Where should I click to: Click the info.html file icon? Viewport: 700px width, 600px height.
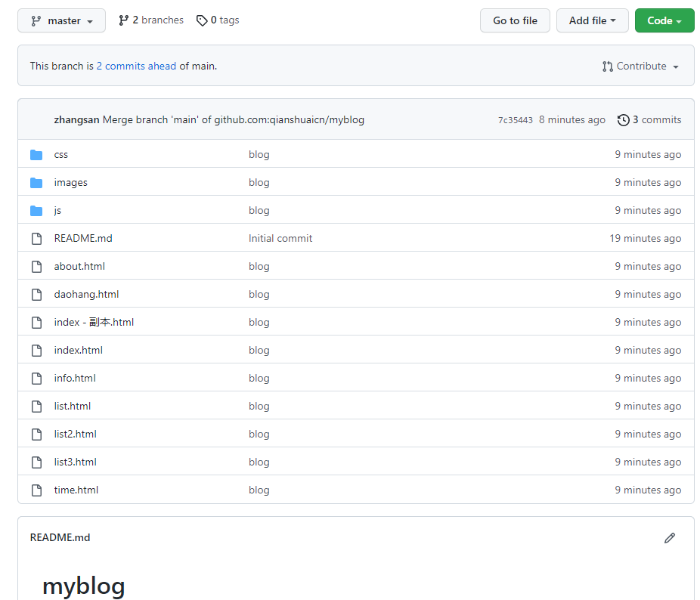(36, 379)
